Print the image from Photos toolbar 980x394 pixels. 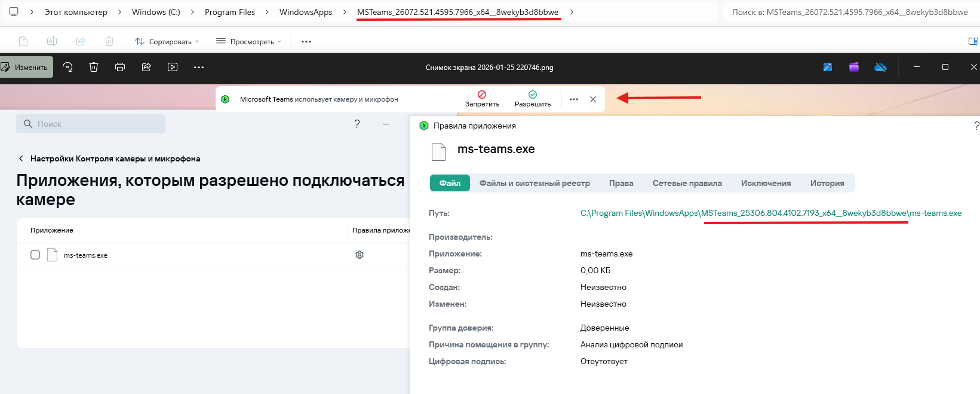point(120,67)
